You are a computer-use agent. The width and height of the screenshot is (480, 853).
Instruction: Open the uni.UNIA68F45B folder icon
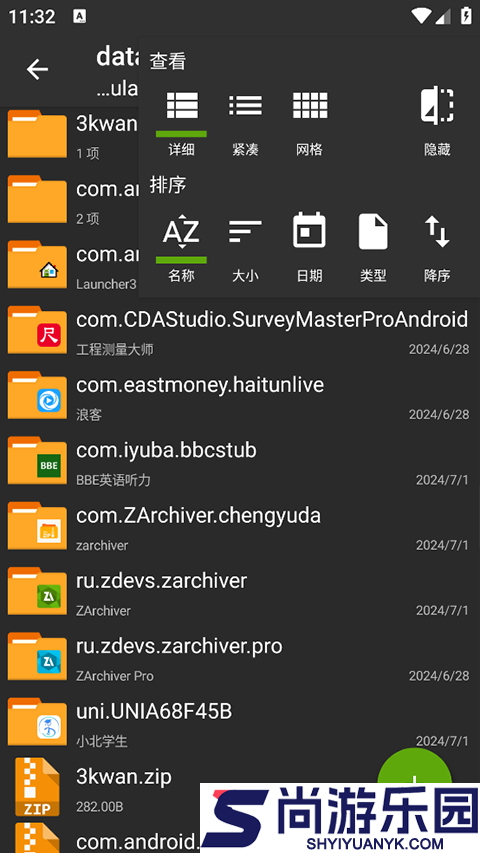point(37,721)
